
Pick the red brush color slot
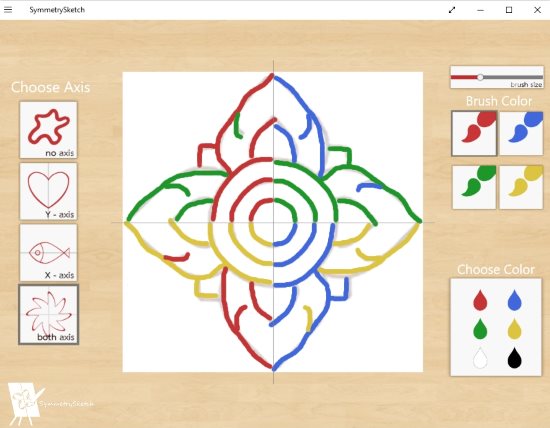[x=474, y=133]
